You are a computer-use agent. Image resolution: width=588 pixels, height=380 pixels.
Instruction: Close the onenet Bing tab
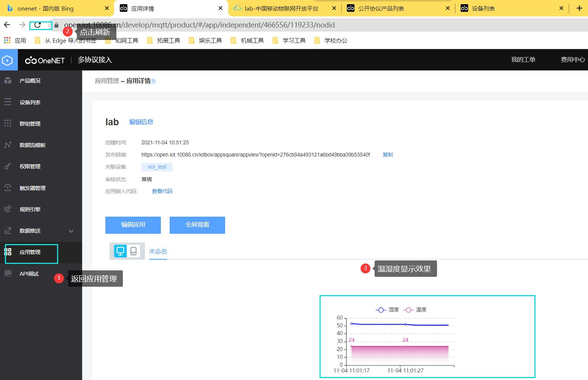click(107, 8)
